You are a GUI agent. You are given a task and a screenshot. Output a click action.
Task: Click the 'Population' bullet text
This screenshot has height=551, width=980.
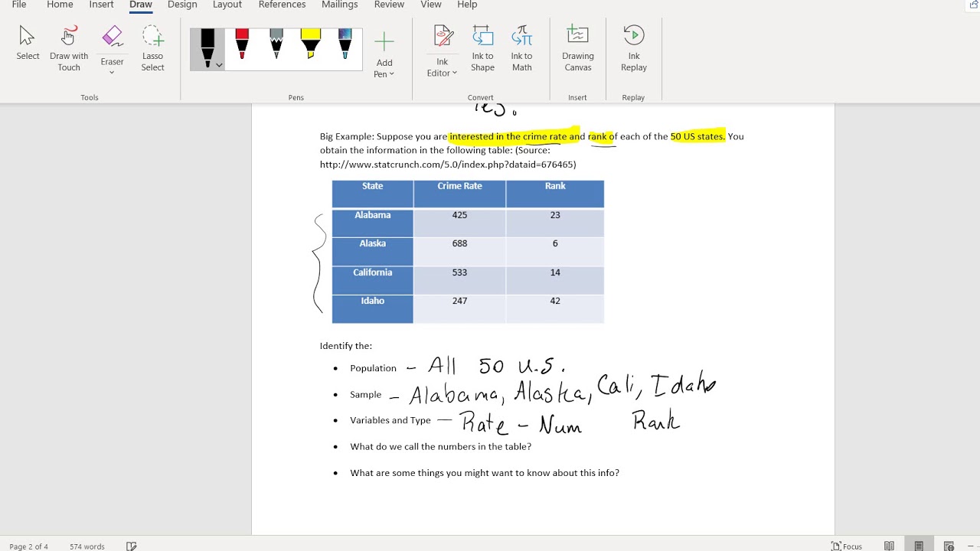(373, 368)
